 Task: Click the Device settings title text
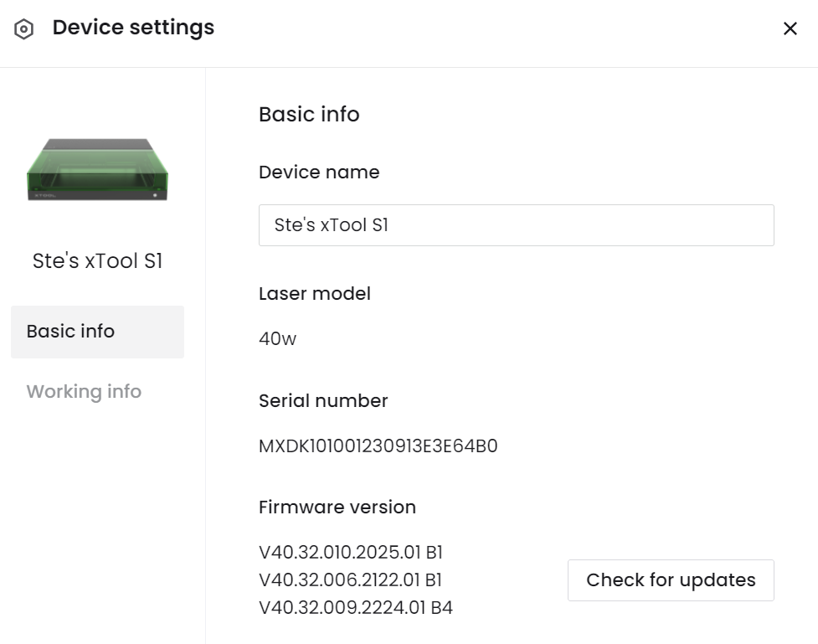click(x=133, y=27)
